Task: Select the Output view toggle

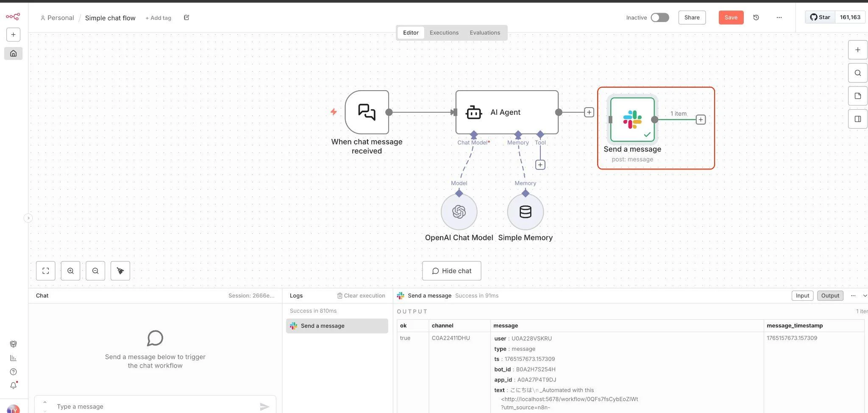Action: tap(830, 296)
